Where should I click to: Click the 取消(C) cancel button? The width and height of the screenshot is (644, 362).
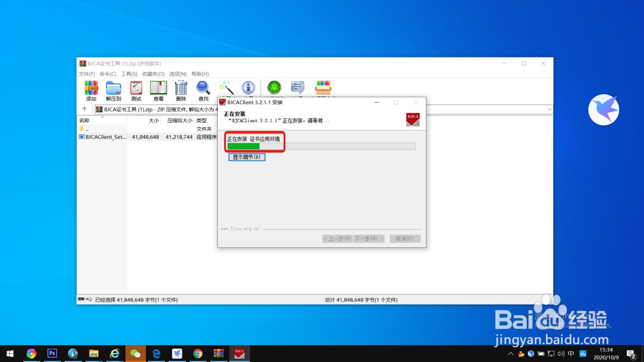(x=405, y=239)
